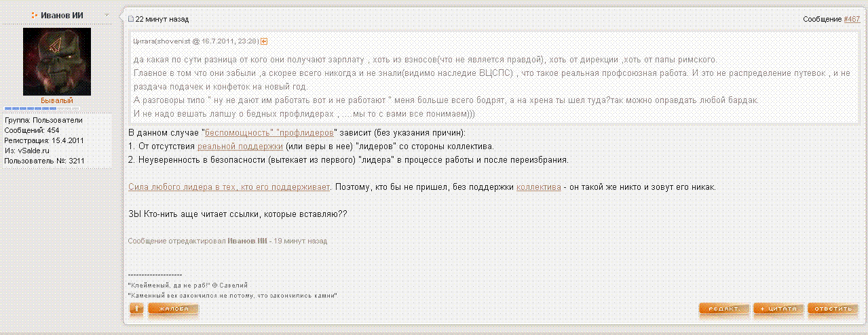868x335 pixels.
Task: Click the 'ответить' reply button
Action: 832,309
